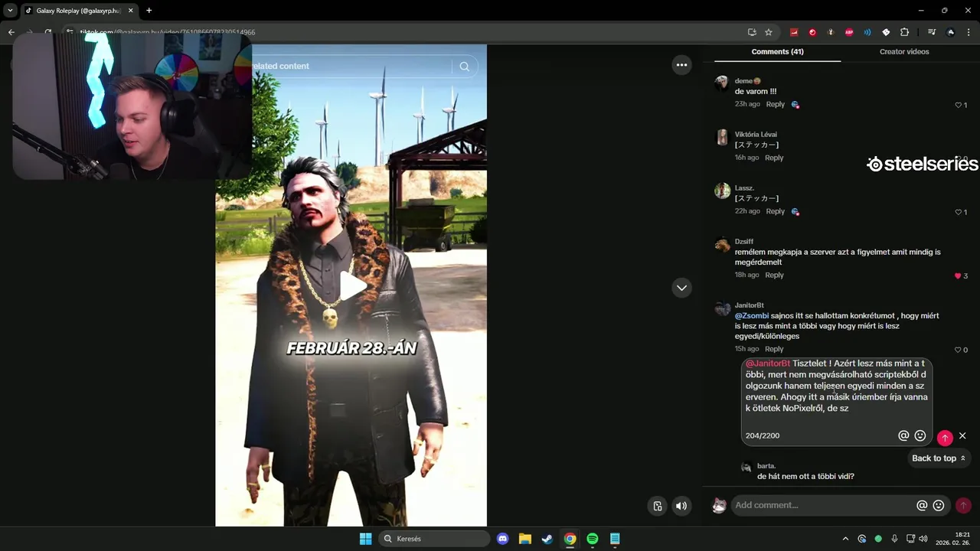Like deme's comment with heart
Screen dimensions: 980x551
click(958, 105)
